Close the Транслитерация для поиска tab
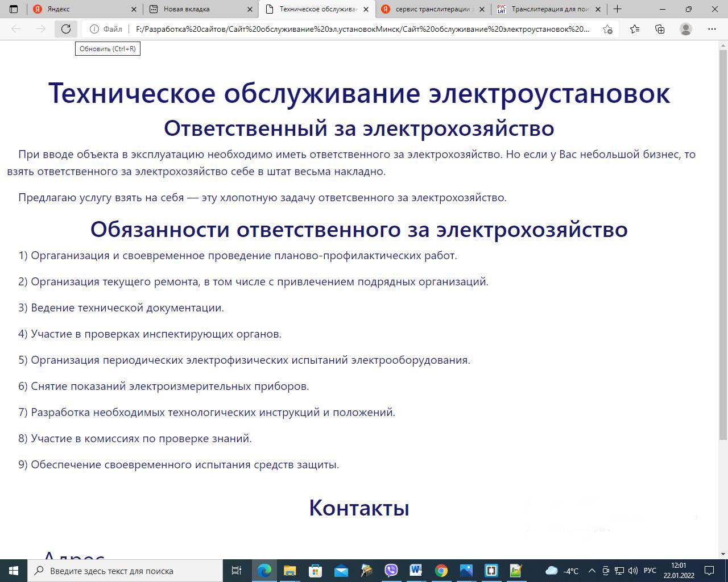Screen dimensions: 728x582 click(x=598, y=9)
